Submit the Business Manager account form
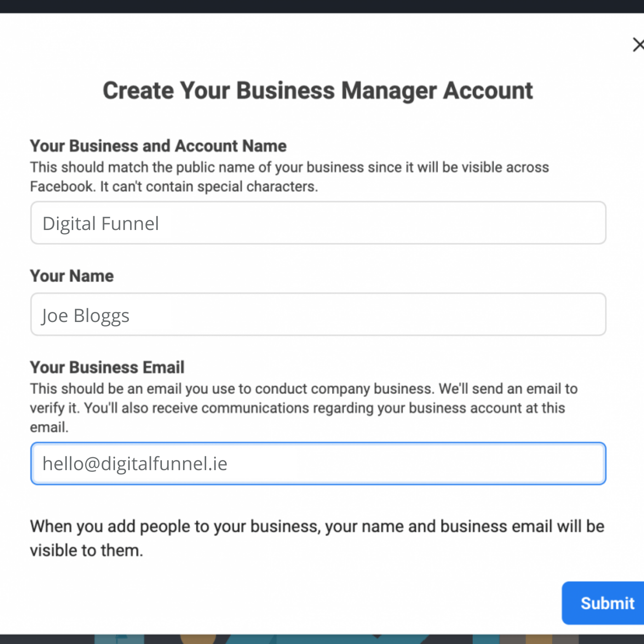 point(603,603)
